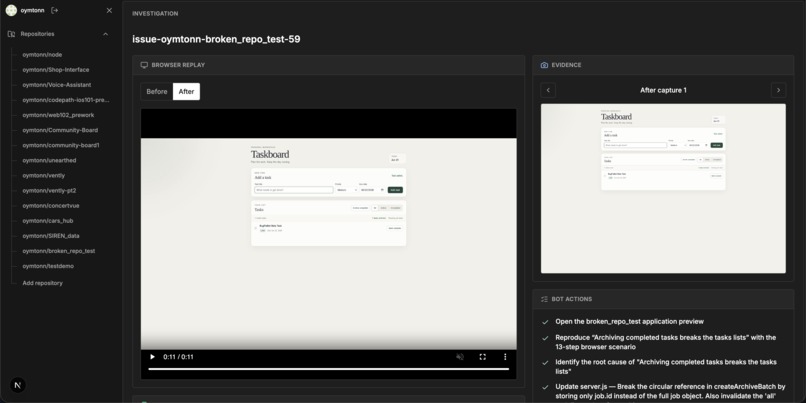Click checkmark beside Update server.js step
The width and height of the screenshot is (806, 403).
[545, 387]
